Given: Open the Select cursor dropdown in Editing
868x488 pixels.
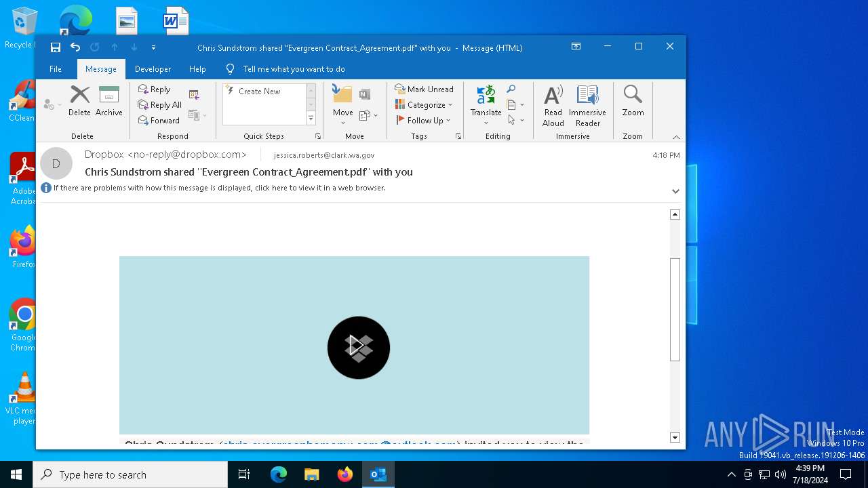Looking at the screenshot, I should point(515,120).
